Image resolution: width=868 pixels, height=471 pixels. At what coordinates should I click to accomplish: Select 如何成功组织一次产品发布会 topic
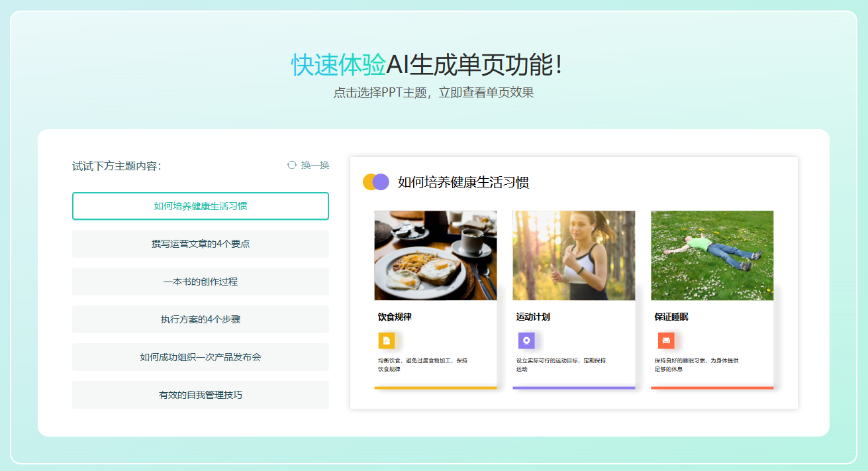(x=201, y=357)
